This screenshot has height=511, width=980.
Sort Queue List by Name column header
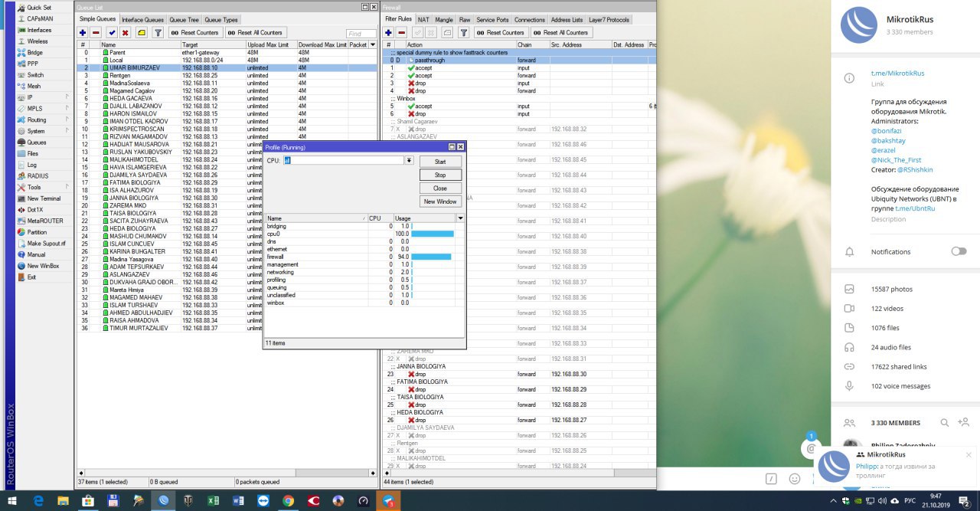coord(139,45)
